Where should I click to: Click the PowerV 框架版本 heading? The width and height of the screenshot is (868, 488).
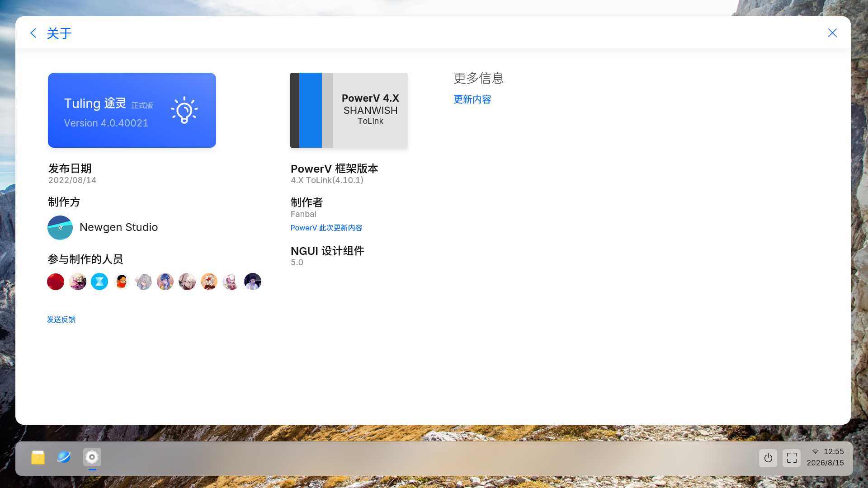(x=334, y=169)
